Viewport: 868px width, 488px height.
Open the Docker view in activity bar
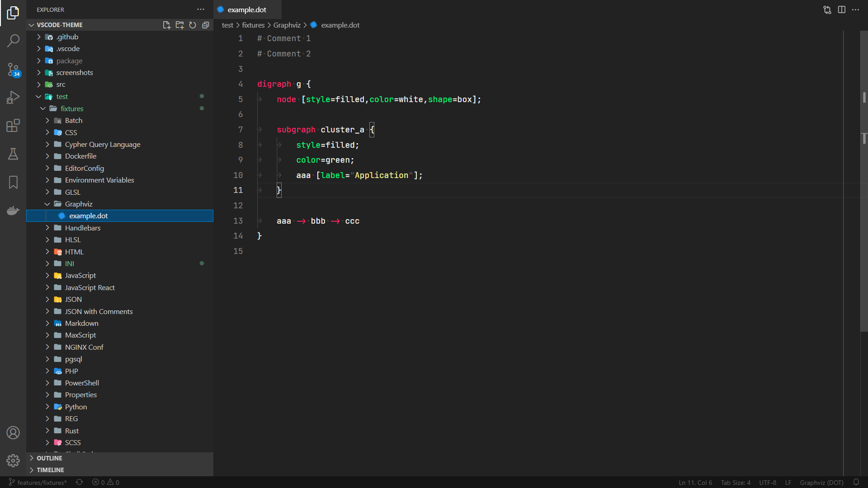(x=13, y=211)
